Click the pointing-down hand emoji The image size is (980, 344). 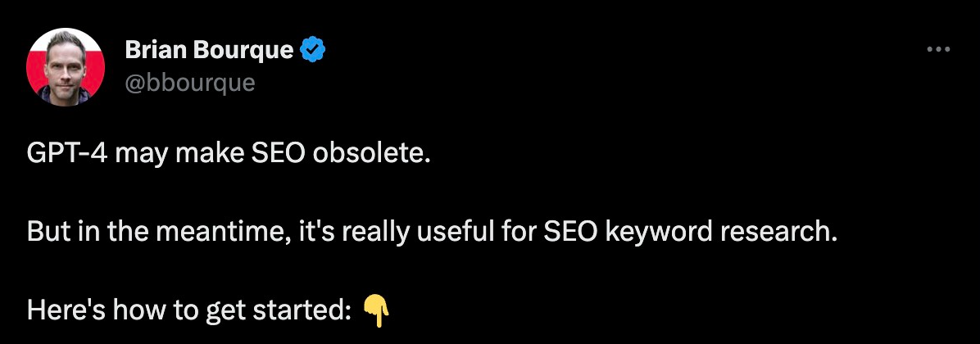pos(375,310)
